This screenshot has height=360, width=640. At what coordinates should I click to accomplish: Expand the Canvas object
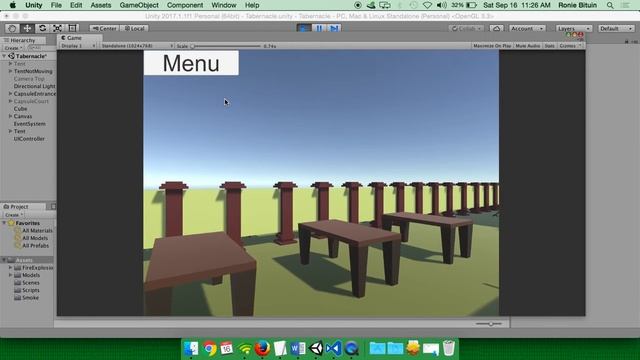10,116
